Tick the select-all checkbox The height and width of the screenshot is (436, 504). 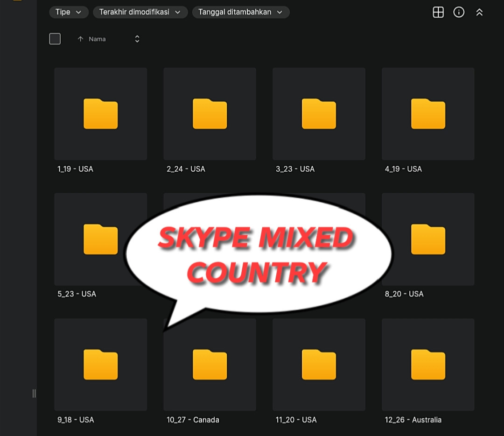[x=55, y=39]
